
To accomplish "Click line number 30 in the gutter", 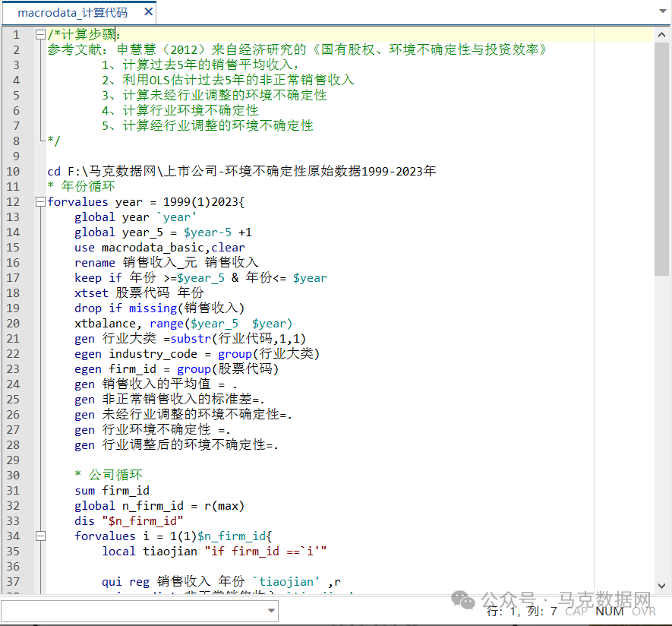I will [13, 475].
